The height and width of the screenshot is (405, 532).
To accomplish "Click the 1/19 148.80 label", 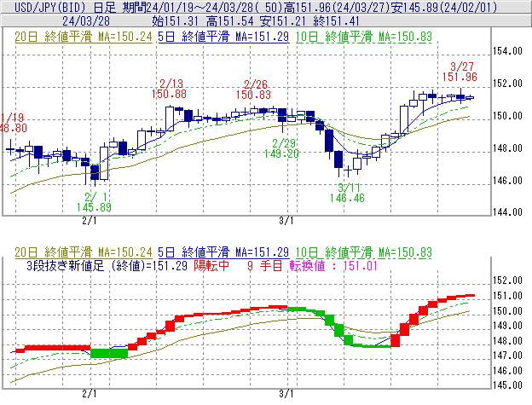I will pyautogui.click(x=13, y=123).
